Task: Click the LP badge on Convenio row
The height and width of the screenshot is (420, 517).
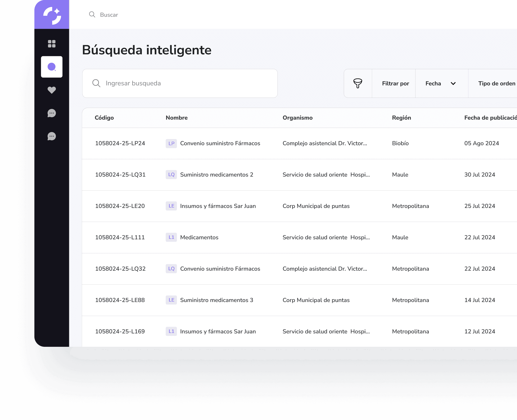Action: (x=171, y=144)
